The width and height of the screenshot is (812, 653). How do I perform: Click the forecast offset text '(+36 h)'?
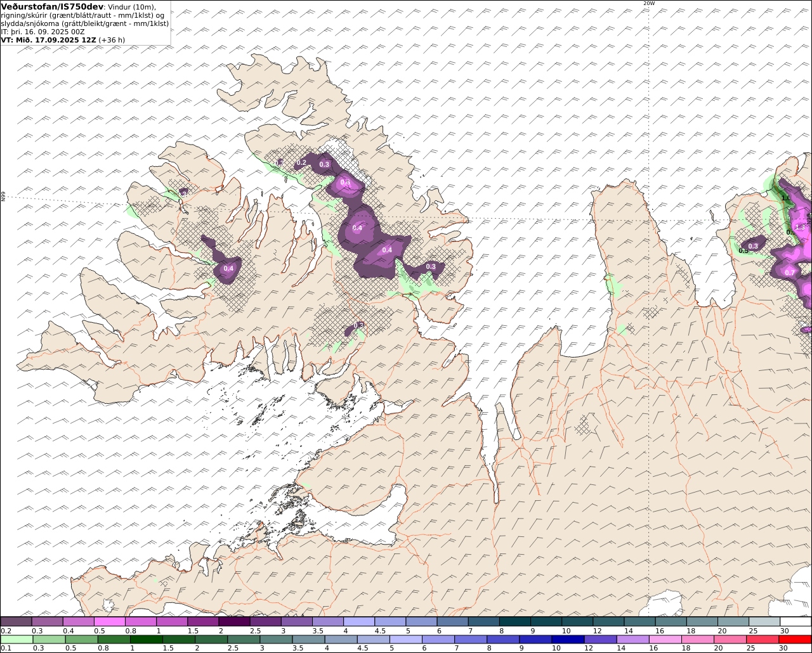pos(112,39)
